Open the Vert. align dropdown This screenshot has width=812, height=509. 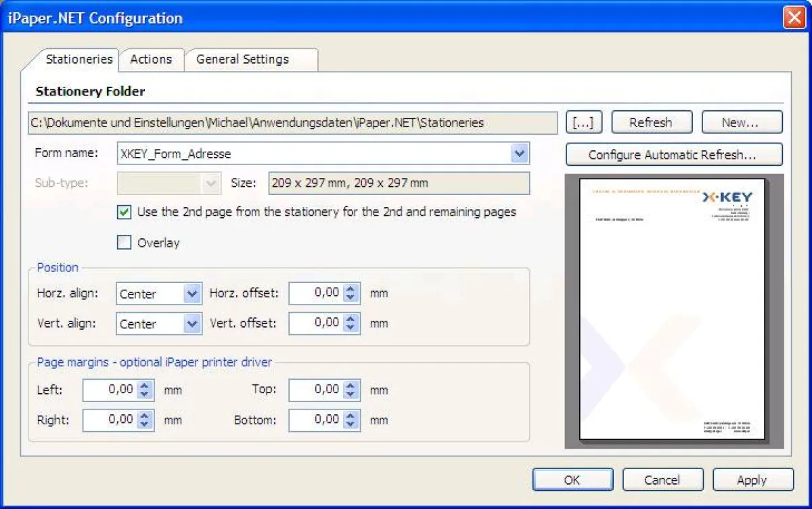(192, 324)
